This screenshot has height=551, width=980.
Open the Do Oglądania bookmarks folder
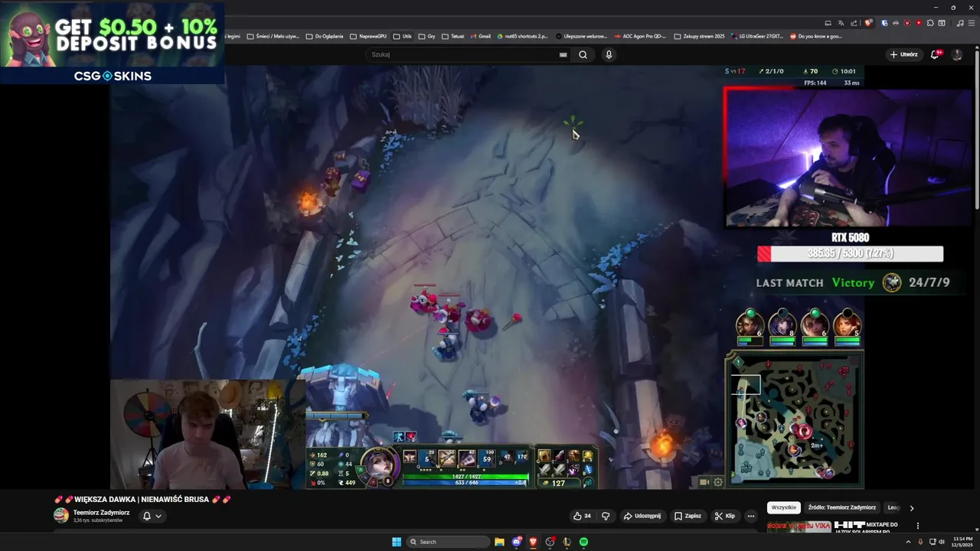click(325, 36)
